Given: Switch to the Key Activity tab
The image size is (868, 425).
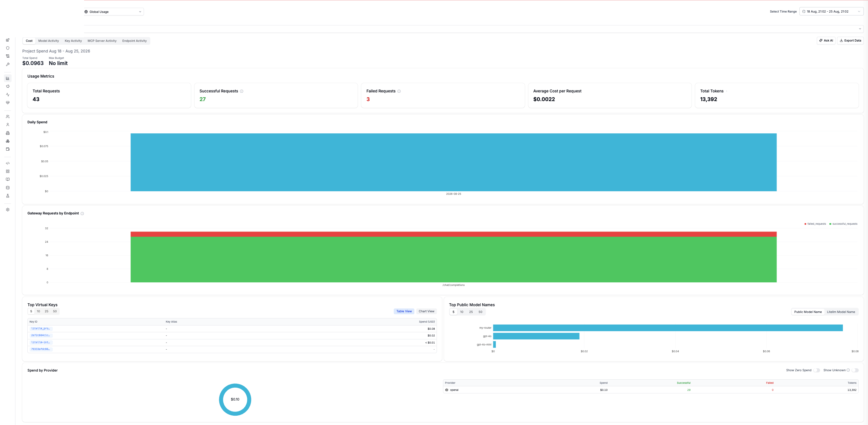Looking at the screenshot, I should pyautogui.click(x=73, y=41).
